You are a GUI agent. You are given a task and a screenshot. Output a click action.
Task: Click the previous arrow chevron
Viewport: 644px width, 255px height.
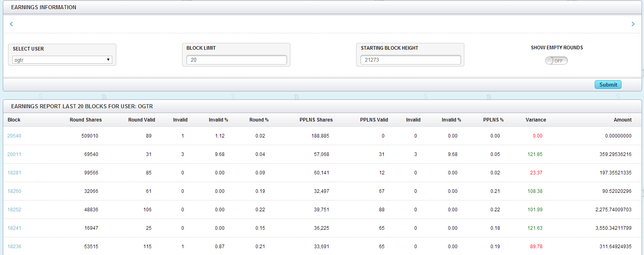coord(11,24)
